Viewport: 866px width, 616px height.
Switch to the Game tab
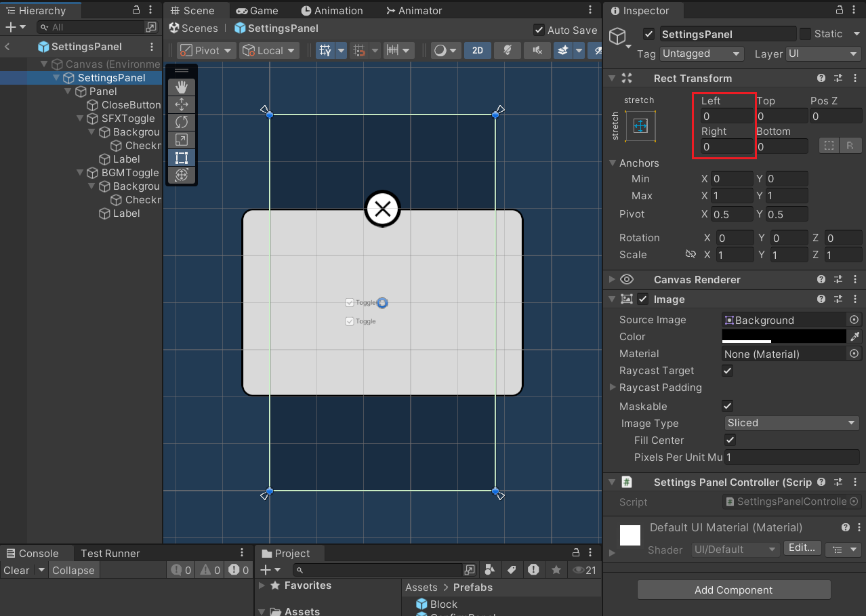pos(257,11)
